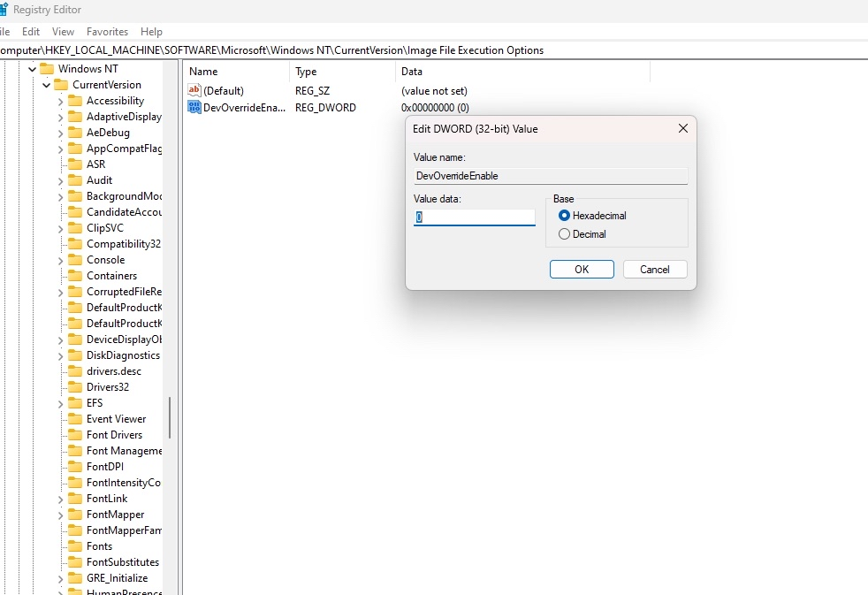The width and height of the screenshot is (868, 595).
Task: Click the ASR folder icon
Action: (75, 164)
